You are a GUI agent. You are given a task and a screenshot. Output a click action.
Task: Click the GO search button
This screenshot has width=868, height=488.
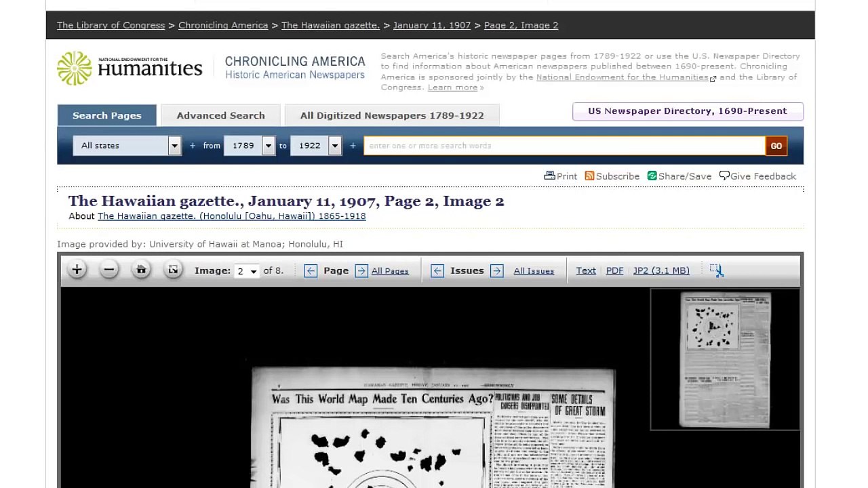(776, 146)
